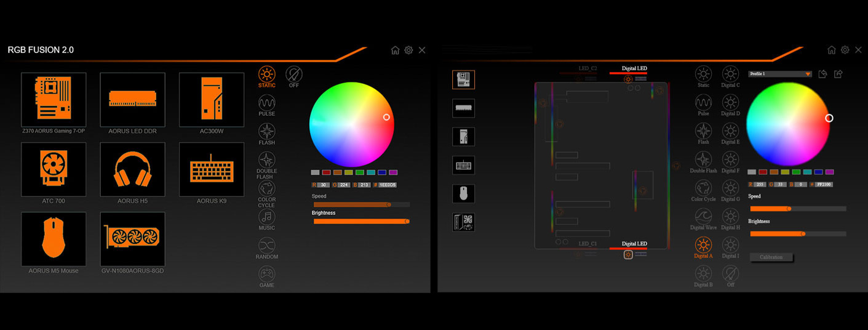This screenshot has height=330, width=868.
Task: Choose Flash mode in right window
Action: (703, 134)
